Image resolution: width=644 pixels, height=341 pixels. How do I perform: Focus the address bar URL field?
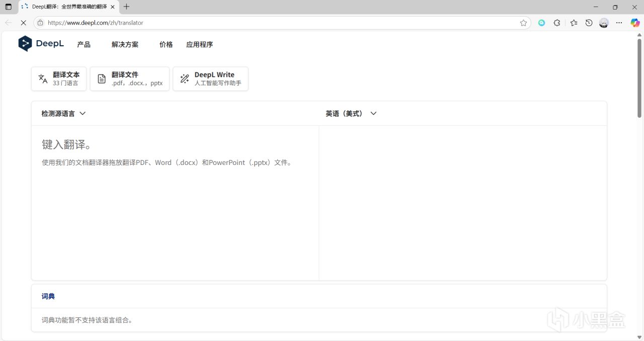pyautogui.click(x=282, y=23)
